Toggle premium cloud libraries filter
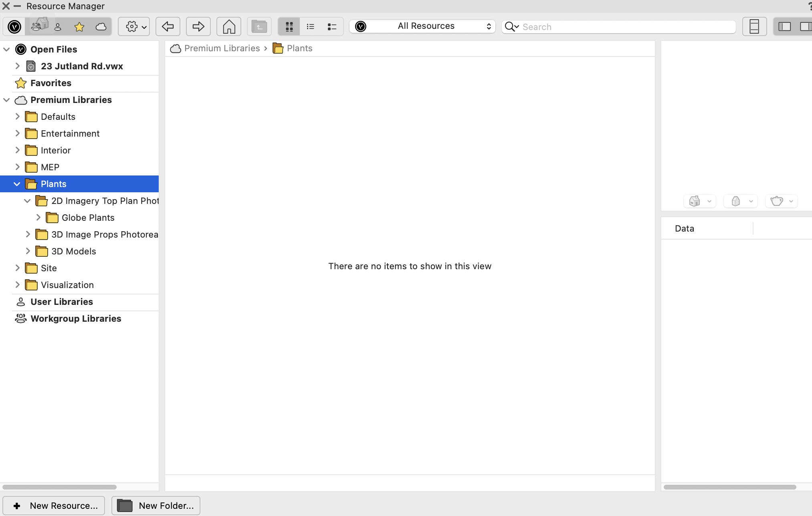812x516 pixels. coord(101,27)
